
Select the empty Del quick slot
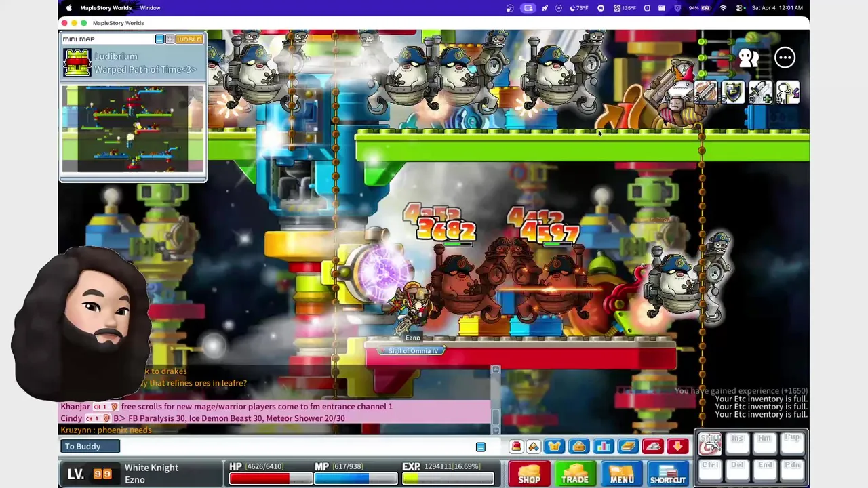737,470
